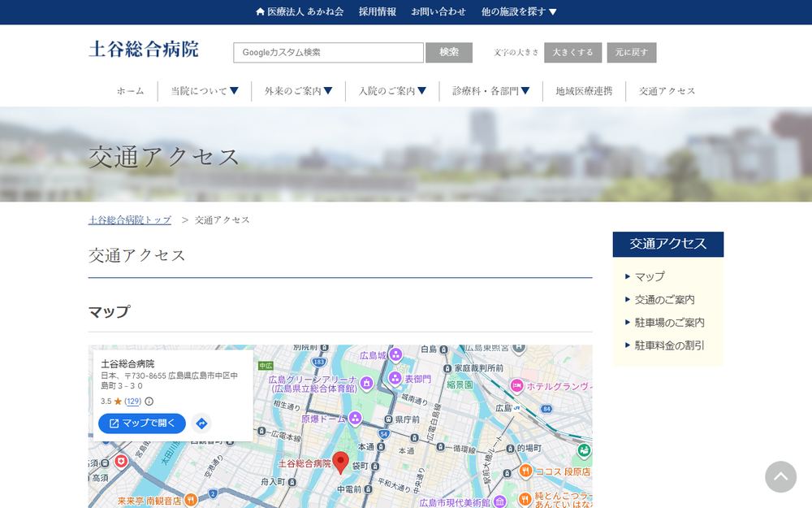Open the お問い合わせ link

click(x=438, y=11)
